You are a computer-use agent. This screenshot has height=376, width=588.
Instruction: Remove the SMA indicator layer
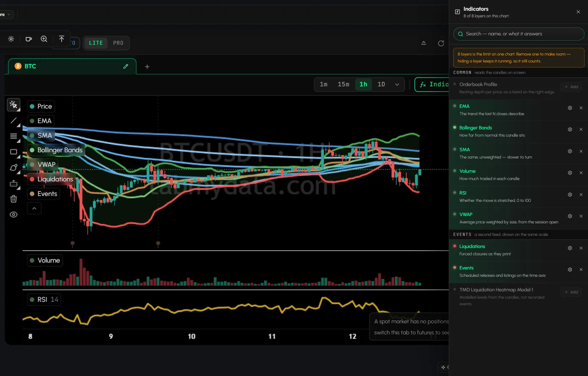pyautogui.click(x=581, y=151)
